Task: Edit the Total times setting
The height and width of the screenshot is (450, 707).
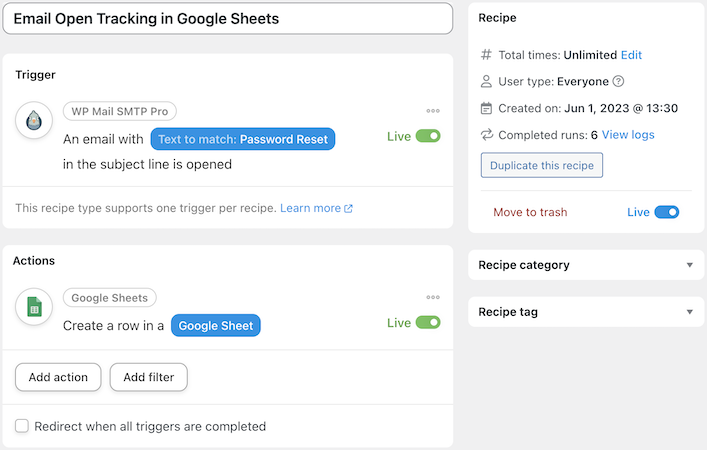Action: (631, 55)
